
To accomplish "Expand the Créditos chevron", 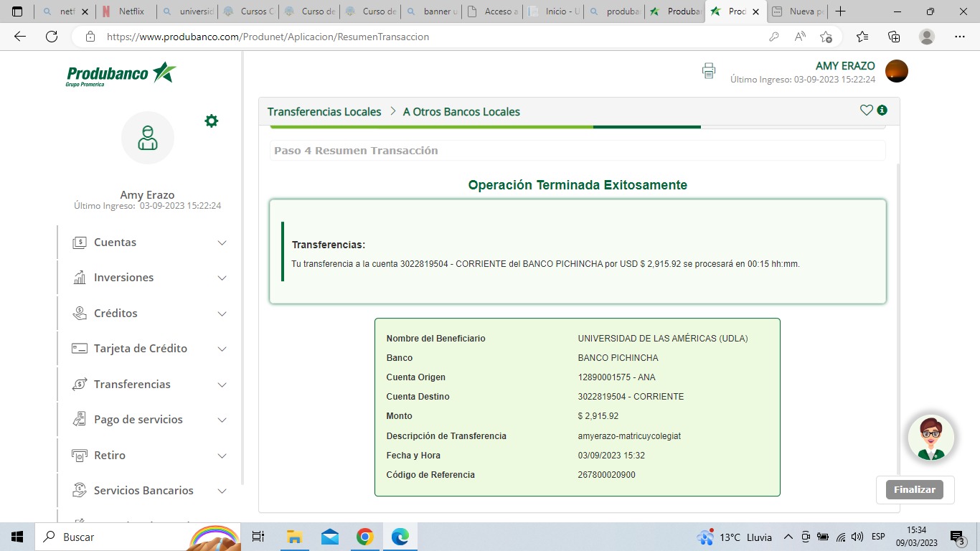I will (x=222, y=314).
